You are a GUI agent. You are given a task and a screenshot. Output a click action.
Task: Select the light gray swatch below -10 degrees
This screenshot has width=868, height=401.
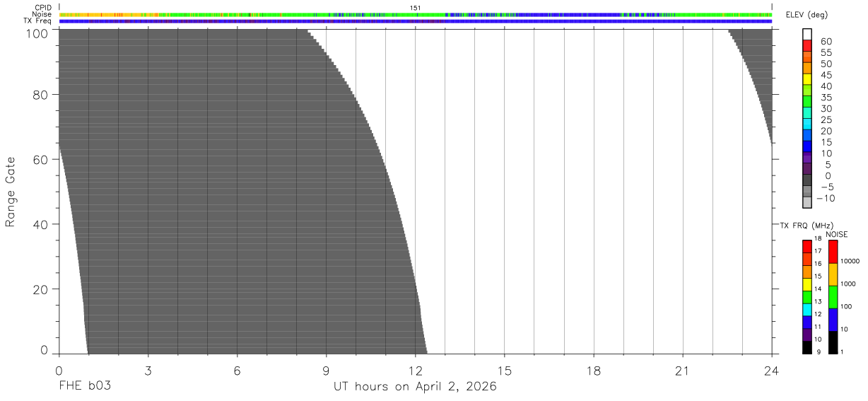[x=807, y=202]
